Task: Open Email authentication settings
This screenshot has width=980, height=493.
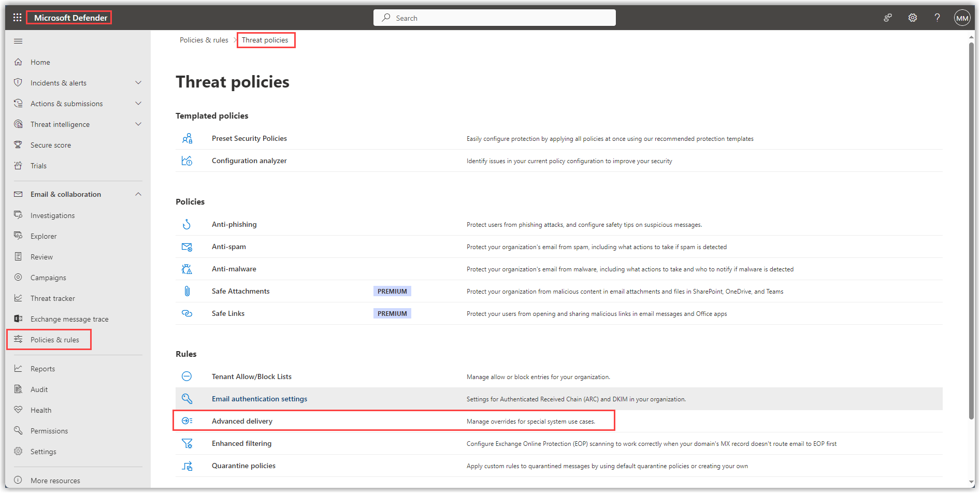Action: pos(260,399)
